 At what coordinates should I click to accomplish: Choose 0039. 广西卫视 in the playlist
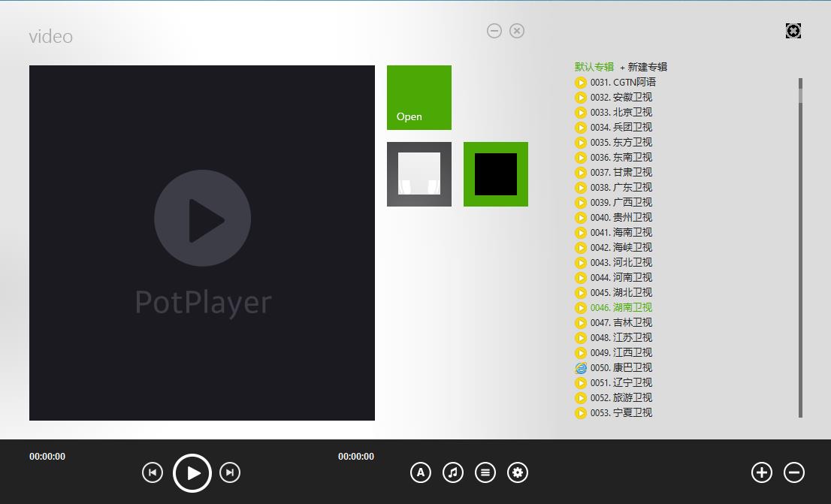(614, 203)
